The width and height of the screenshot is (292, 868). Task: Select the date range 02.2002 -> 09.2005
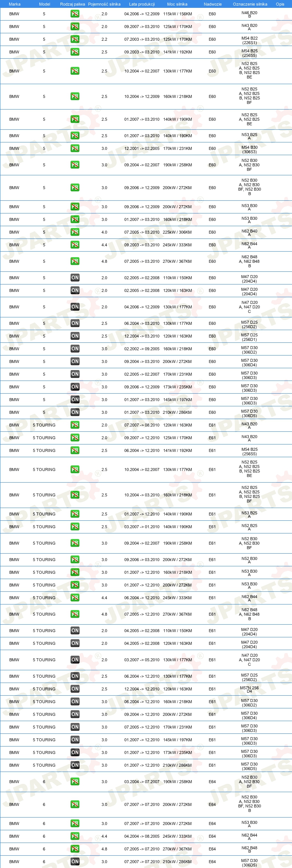point(142,349)
